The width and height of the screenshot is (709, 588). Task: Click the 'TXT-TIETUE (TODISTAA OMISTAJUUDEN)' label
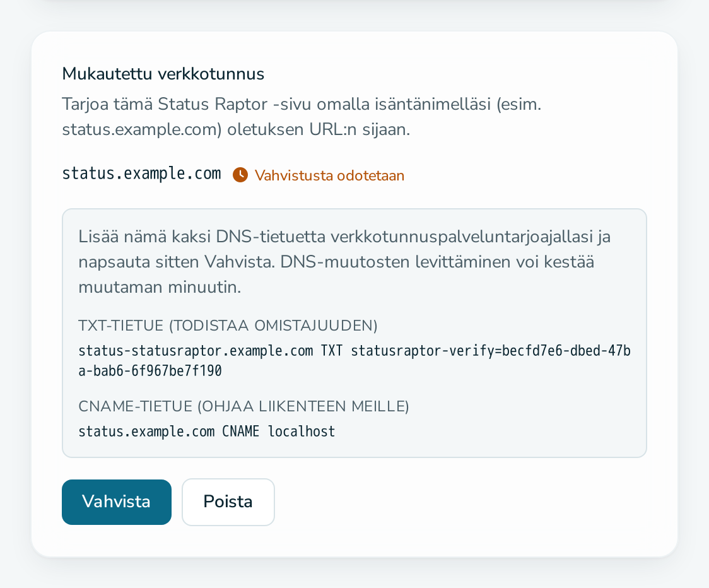tap(228, 326)
